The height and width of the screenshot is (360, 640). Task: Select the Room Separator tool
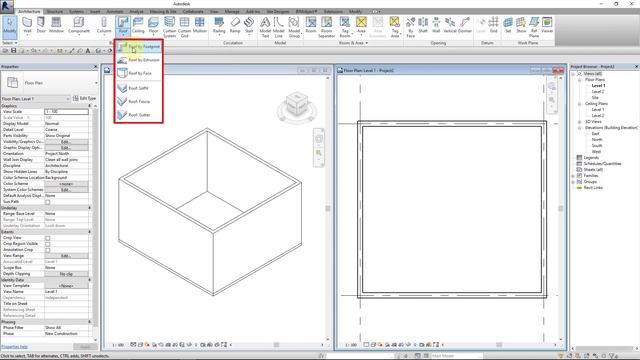tap(327, 27)
